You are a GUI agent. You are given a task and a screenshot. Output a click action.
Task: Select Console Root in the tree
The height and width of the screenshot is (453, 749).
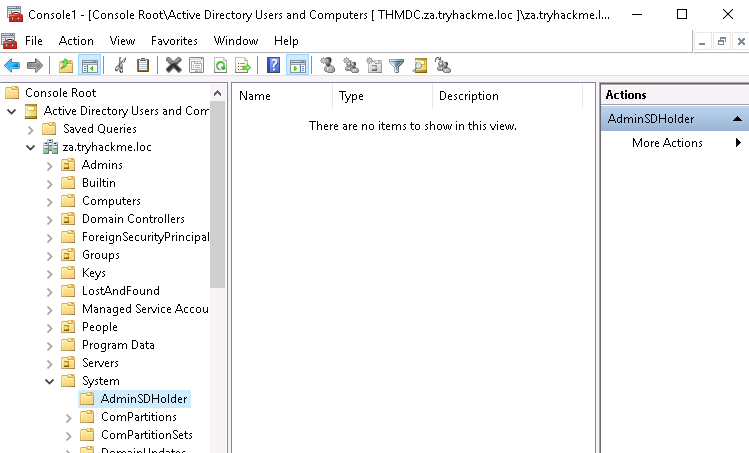click(60, 92)
